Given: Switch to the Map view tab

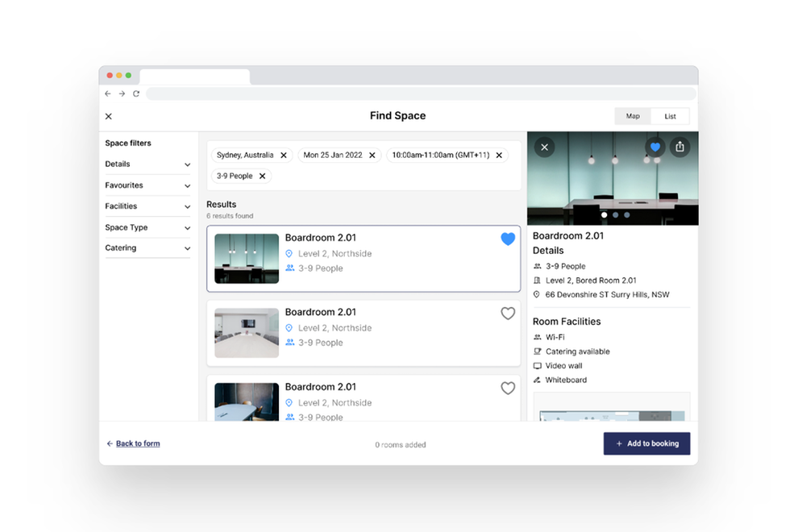Looking at the screenshot, I should (x=632, y=115).
